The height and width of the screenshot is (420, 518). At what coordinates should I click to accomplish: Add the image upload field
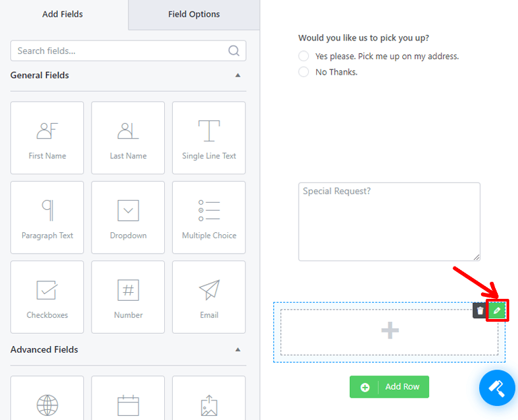pos(209,398)
